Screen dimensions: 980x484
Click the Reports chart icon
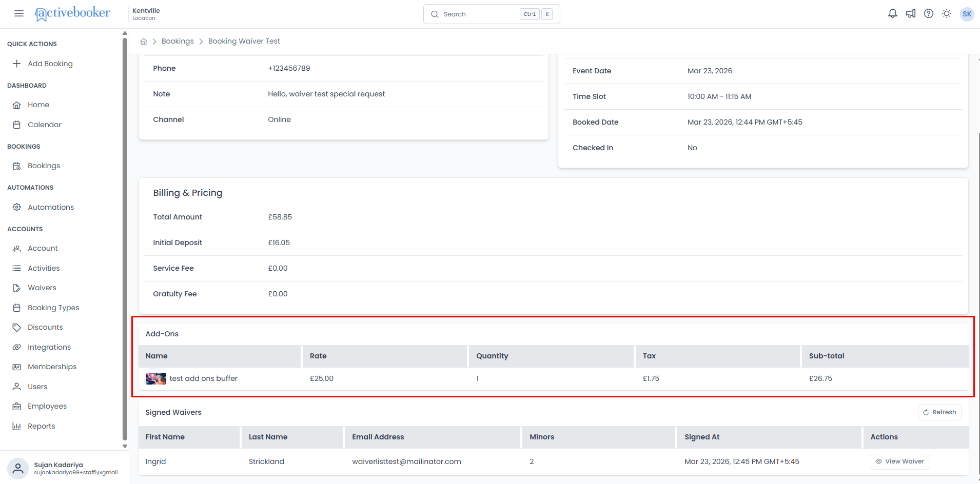[x=17, y=426]
